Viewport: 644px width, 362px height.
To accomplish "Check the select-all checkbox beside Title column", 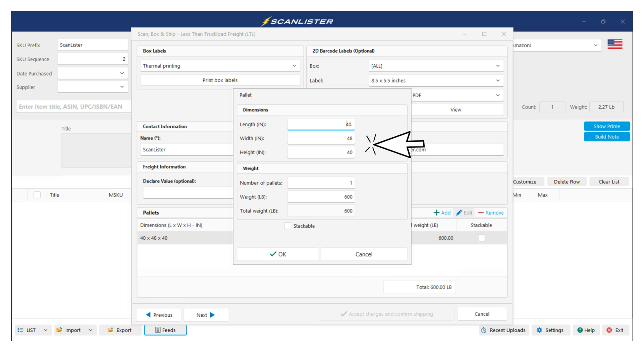I will 37,195.
